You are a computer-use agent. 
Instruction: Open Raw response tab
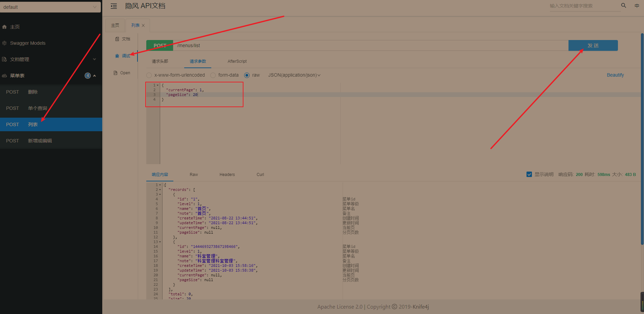click(x=194, y=175)
